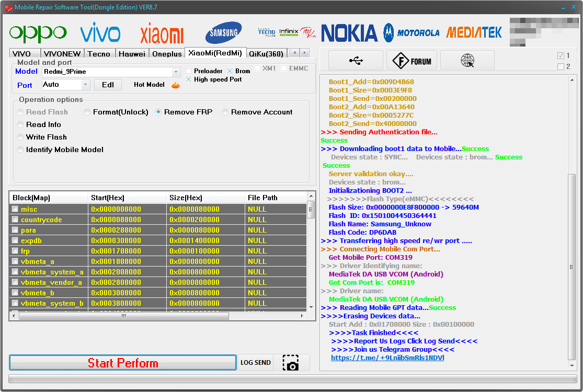This screenshot has height=392, width=583.
Task: Click the log panel scrollbar thumb
Action: tap(572, 267)
